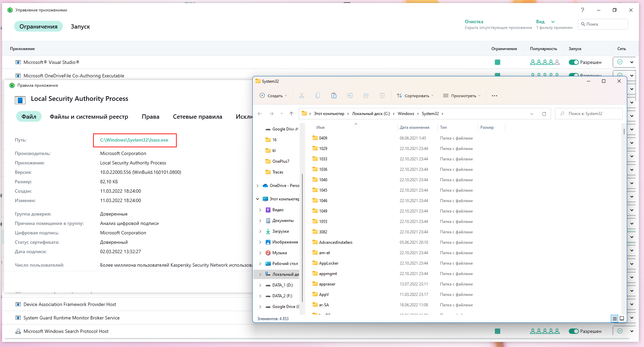
Task: Select Traces folder in Explorer sidebar
Action: point(277,172)
